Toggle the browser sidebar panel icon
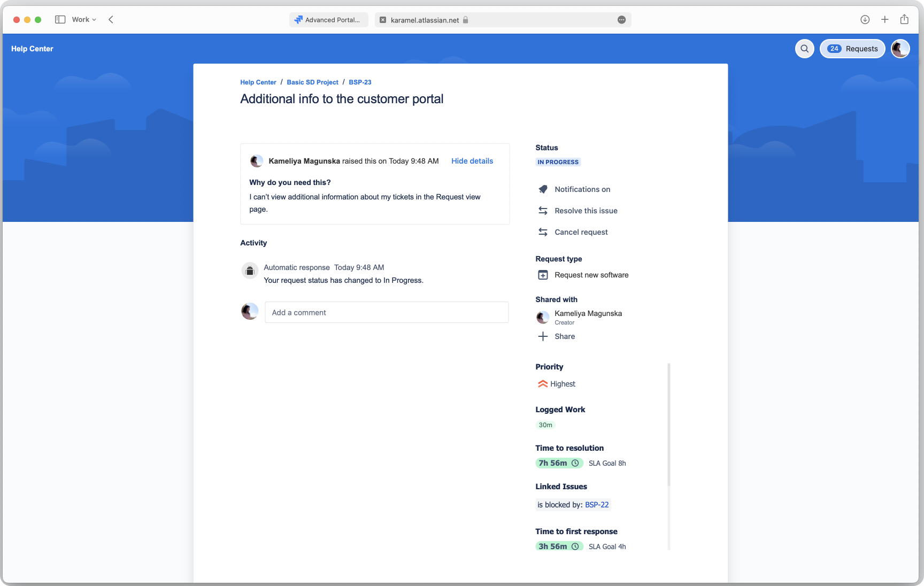 (x=60, y=19)
